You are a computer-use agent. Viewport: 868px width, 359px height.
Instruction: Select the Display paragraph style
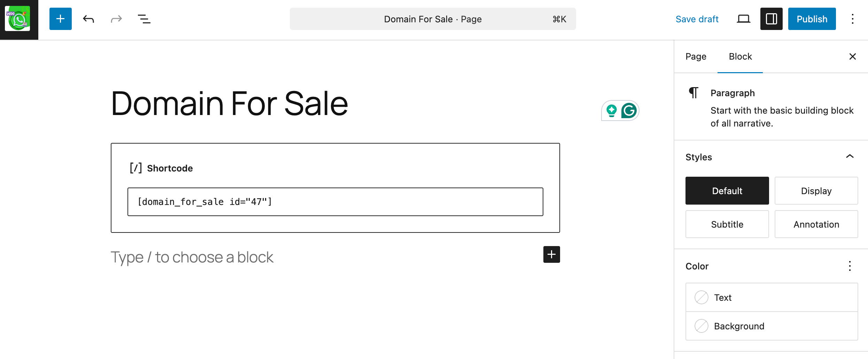coord(816,191)
